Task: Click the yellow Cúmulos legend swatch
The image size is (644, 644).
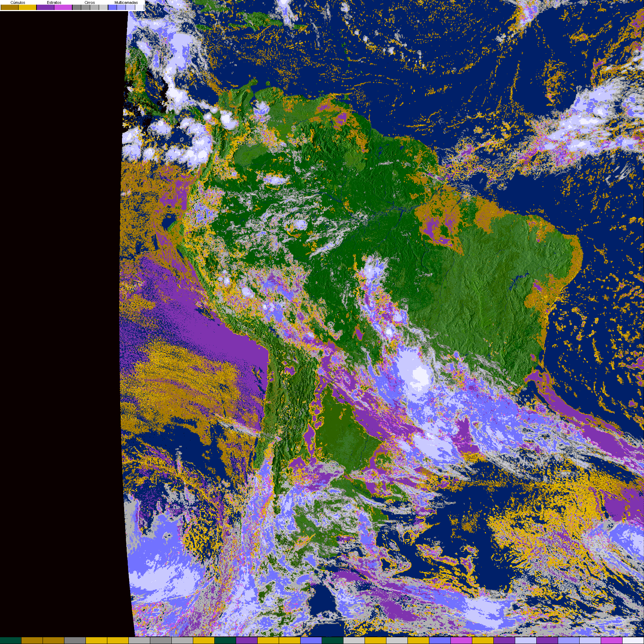Action: point(28,7)
